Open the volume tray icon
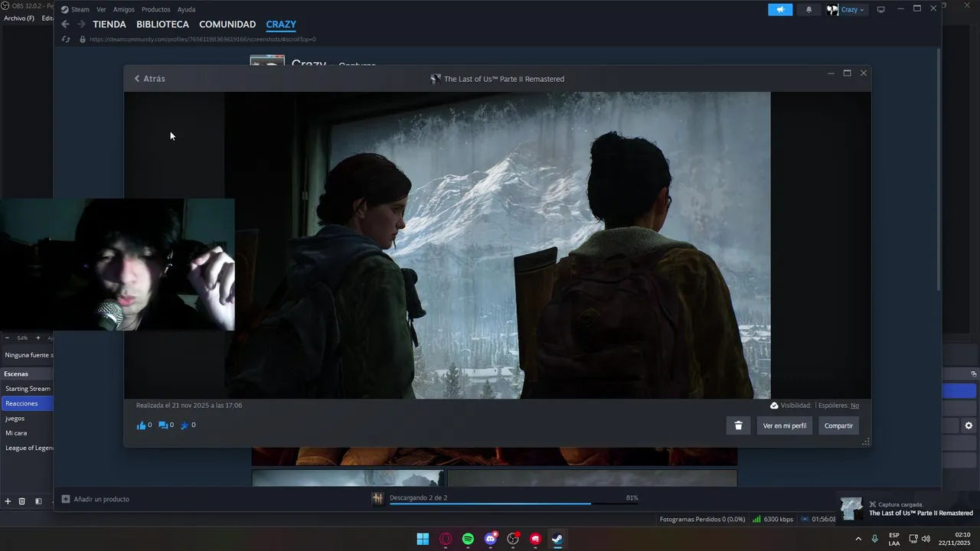 926,539
